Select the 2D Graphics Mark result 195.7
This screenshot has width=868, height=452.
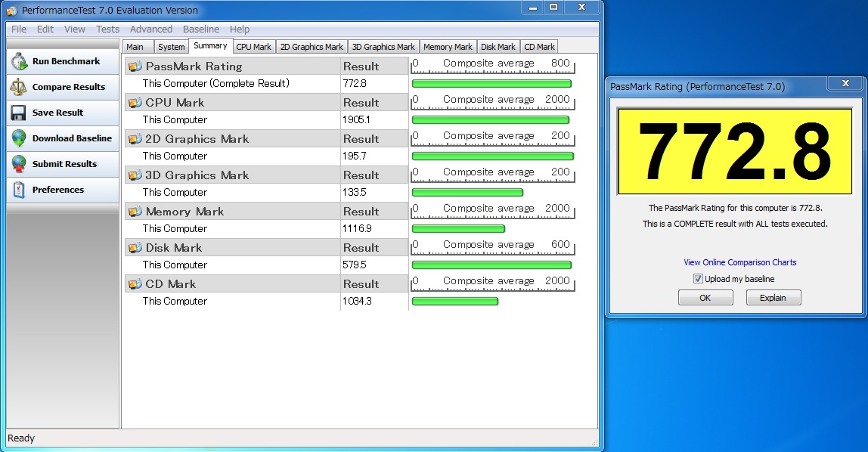click(x=355, y=156)
